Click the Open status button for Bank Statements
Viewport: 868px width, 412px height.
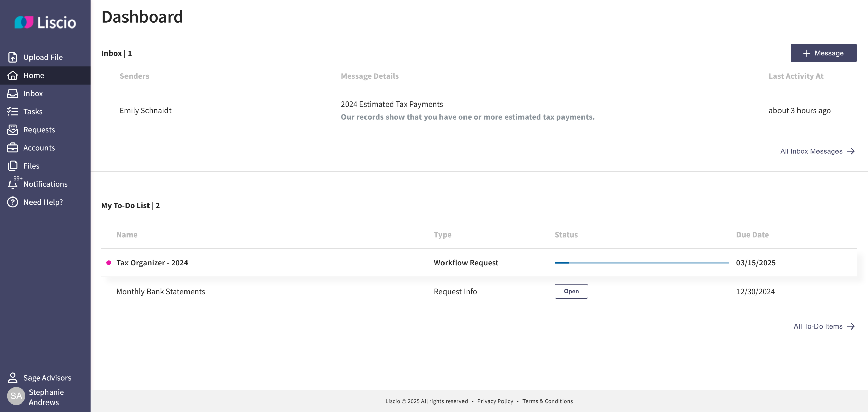[571, 291]
